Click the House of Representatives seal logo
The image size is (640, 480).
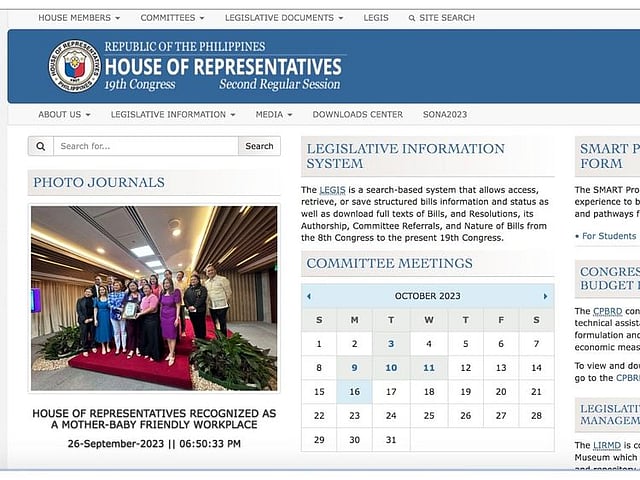(x=74, y=66)
